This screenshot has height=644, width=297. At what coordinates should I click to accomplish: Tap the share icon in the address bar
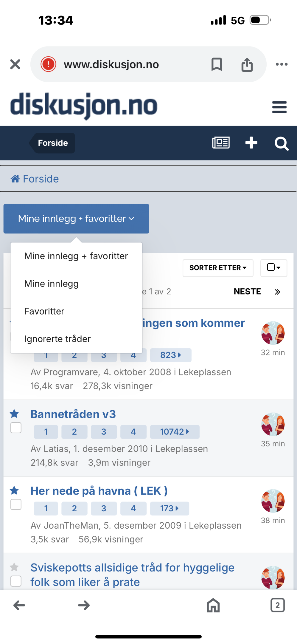247,64
